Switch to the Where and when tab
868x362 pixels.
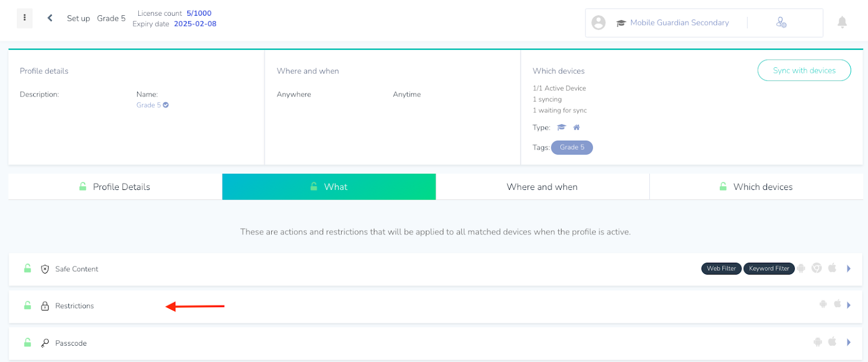coord(542,187)
